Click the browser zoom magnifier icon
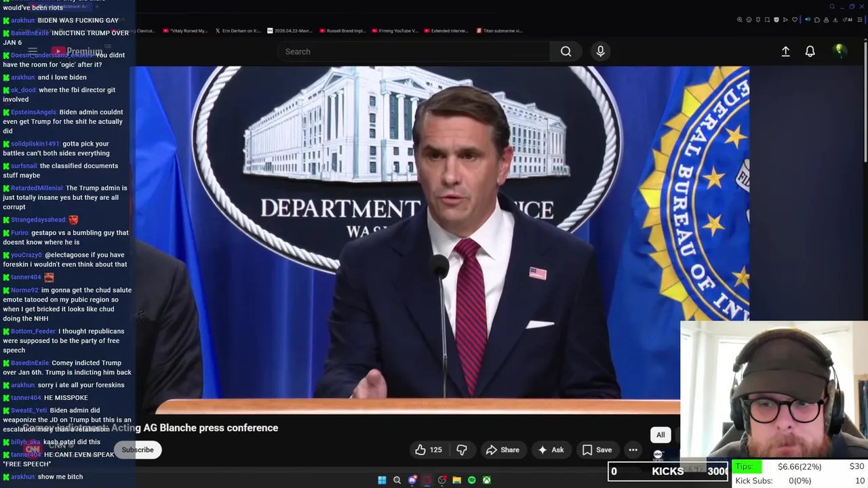 pyautogui.click(x=740, y=20)
